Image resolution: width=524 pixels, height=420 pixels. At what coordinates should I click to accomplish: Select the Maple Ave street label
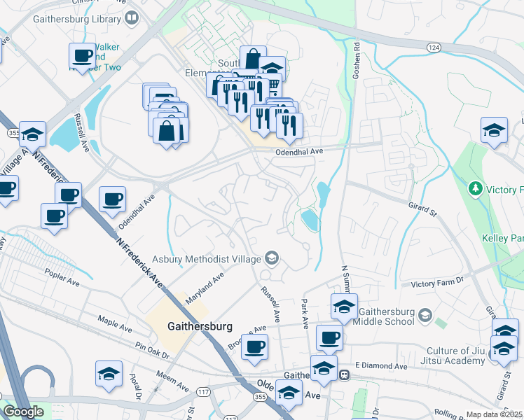point(115,324)
